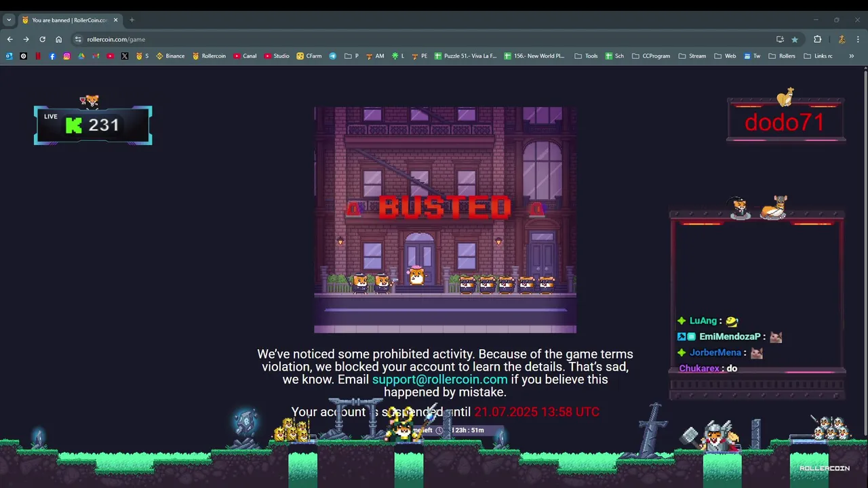
Task: Open the Binance bookmark
Action: click(x=170, y=56)
